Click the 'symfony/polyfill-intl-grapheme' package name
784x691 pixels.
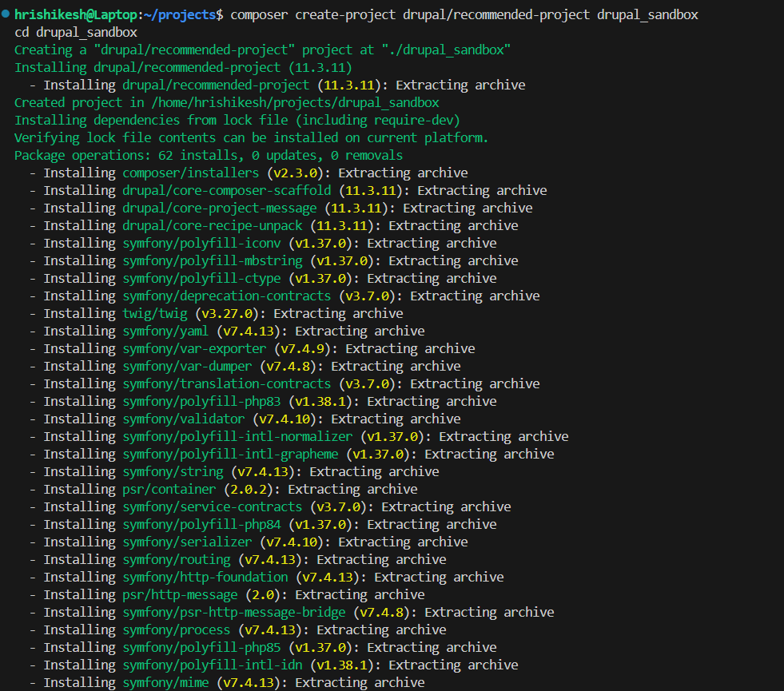tap(230, 455)
